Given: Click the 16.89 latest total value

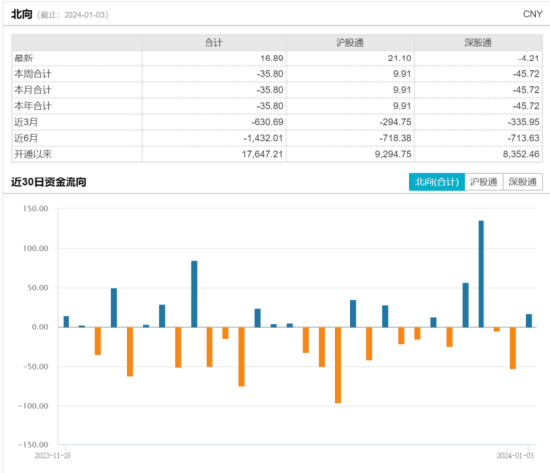Looking at the screenshot, I should [271, 58].
